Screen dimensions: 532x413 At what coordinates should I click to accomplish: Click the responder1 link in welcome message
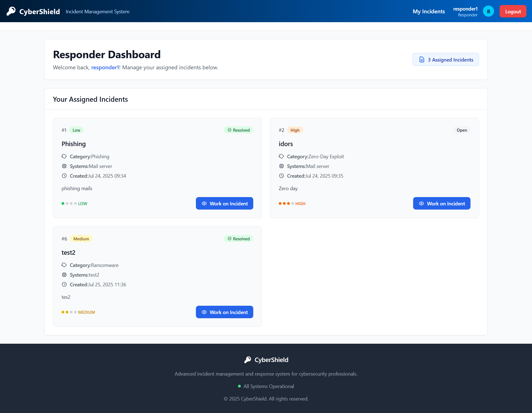pos(105,68)
